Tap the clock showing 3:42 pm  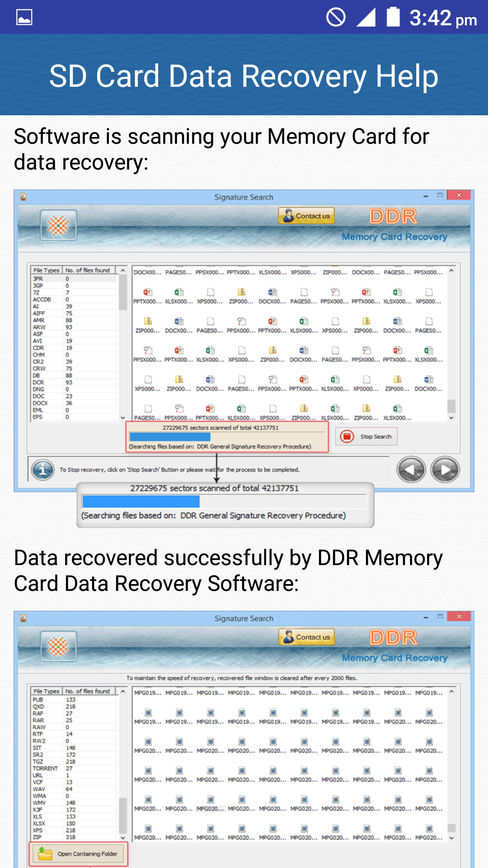(443, 19)
